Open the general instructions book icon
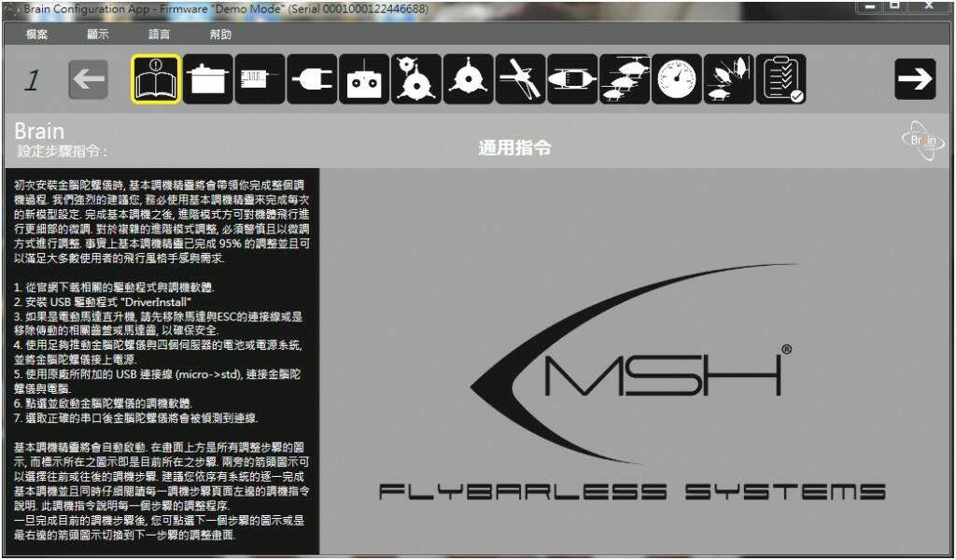The image size is (956, 560). (156, 79)
